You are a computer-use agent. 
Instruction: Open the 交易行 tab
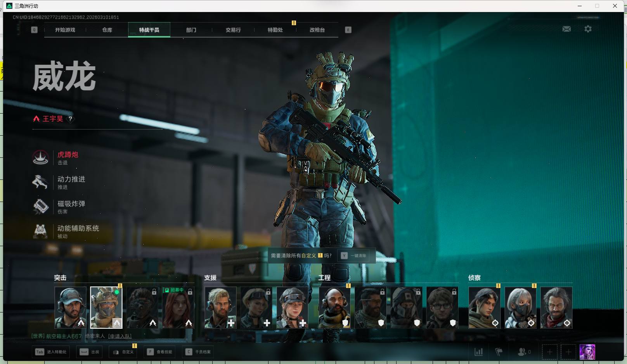pyautogui.click(x=233, y=30)
